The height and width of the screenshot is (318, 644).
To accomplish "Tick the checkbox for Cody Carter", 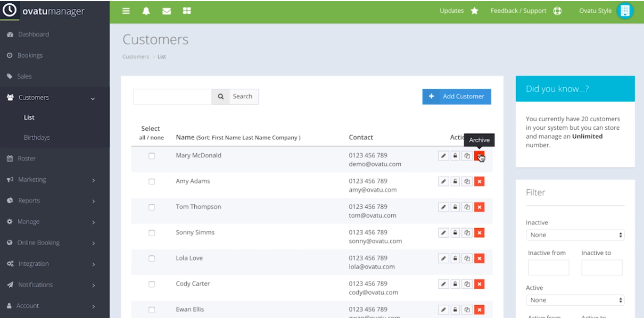I will [152, 284].
